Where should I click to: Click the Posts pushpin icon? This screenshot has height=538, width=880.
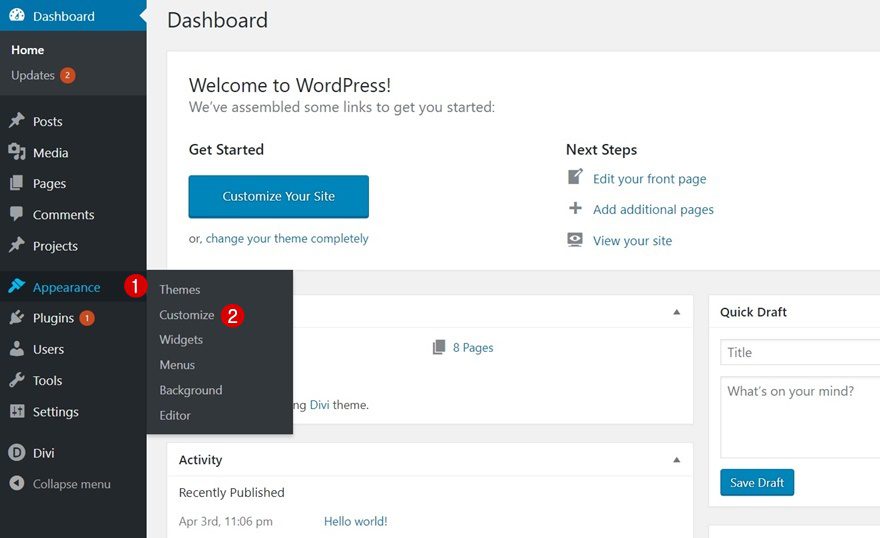[16, 121]
